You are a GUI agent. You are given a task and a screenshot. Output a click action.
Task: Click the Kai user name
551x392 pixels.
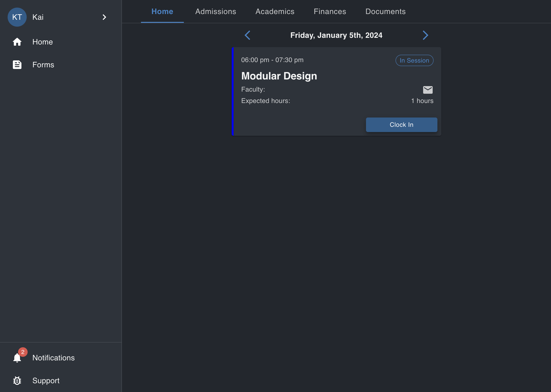(x=38, y=17)
